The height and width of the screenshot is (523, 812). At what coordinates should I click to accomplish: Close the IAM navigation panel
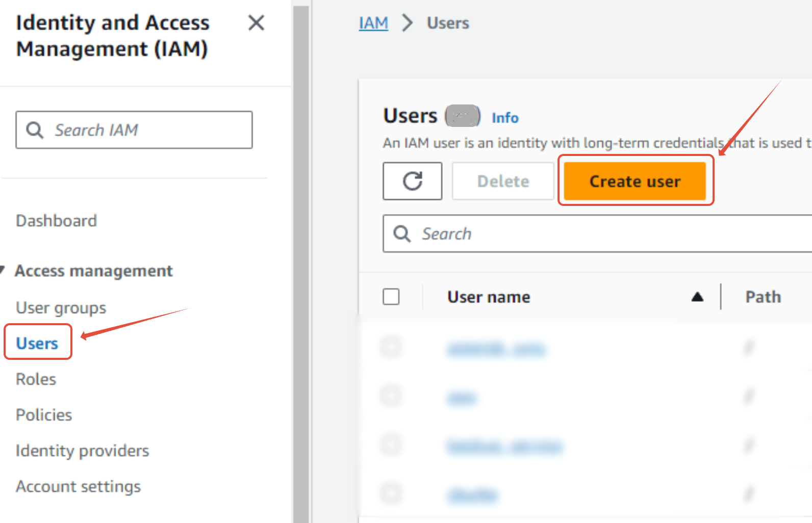click(256, 23)
